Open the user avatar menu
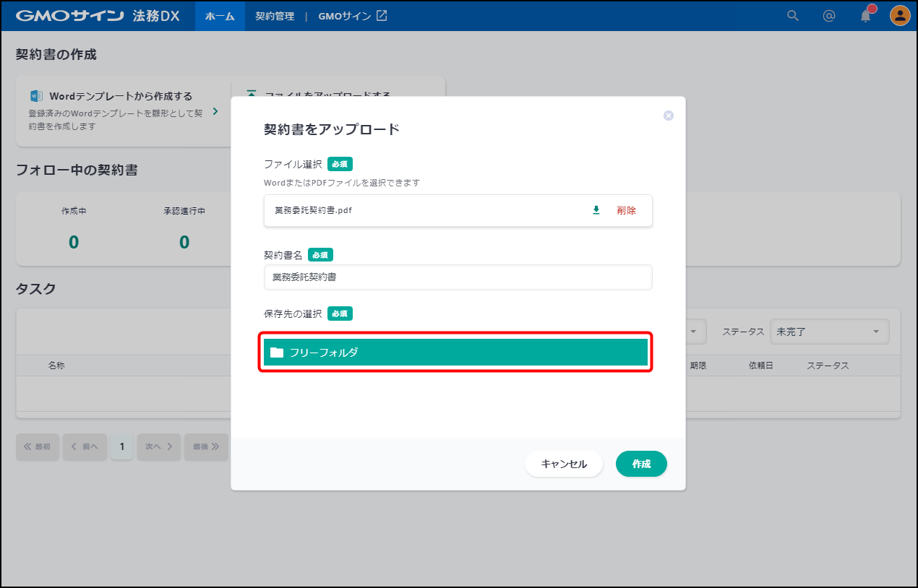Screen dimensions: 918x588 tap(899, 16)
